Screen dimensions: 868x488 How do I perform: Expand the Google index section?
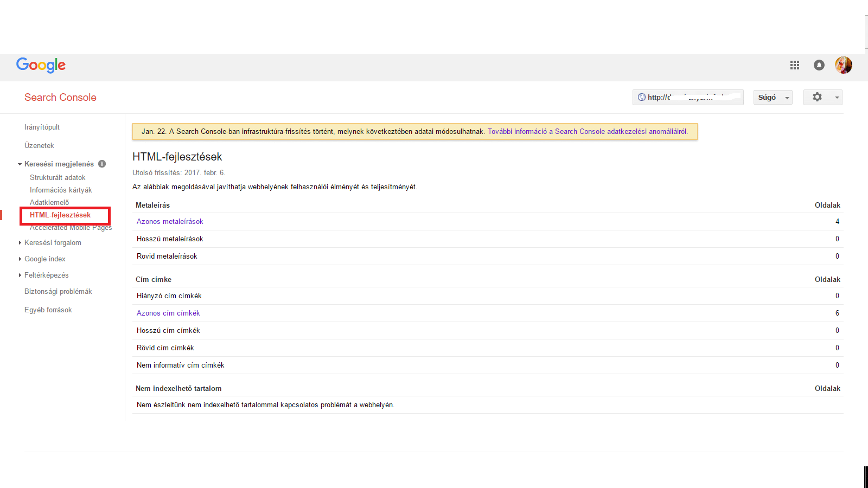tap(20, 259)
